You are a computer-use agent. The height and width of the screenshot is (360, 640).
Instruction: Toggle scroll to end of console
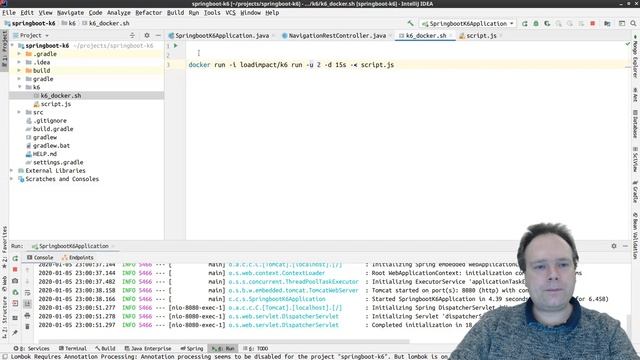point(27,304)
